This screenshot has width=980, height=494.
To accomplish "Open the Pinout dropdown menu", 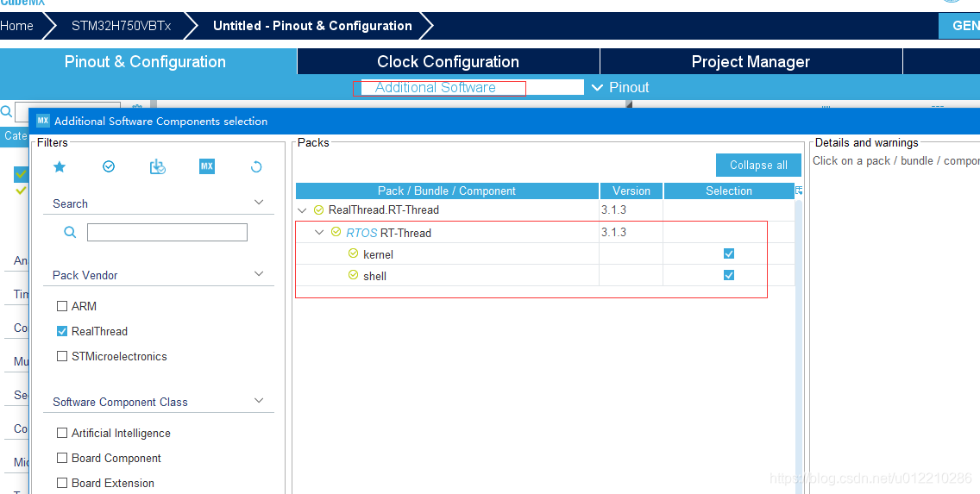I will coord(620,87).
